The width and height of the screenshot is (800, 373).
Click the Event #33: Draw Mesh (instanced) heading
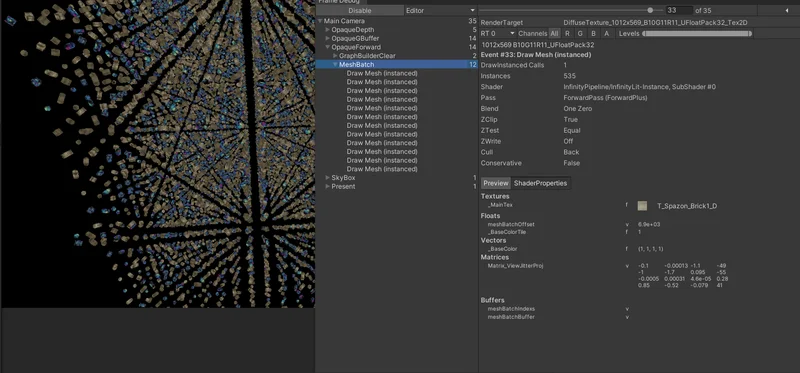click(x=536, y=55)
